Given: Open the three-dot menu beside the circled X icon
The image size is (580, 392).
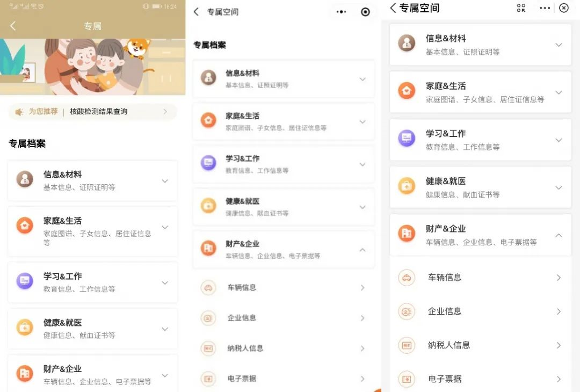Looking at the screenshot, I should 545,8.
